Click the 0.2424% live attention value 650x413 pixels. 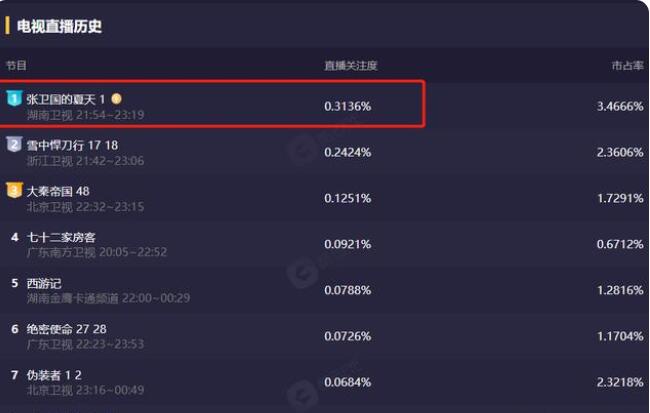pos(348,152)
